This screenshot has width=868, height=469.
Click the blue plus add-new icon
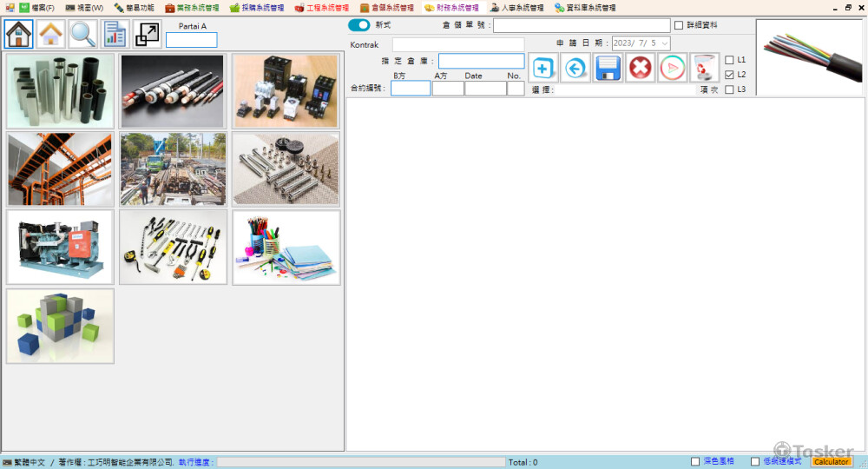coord(543,68)
